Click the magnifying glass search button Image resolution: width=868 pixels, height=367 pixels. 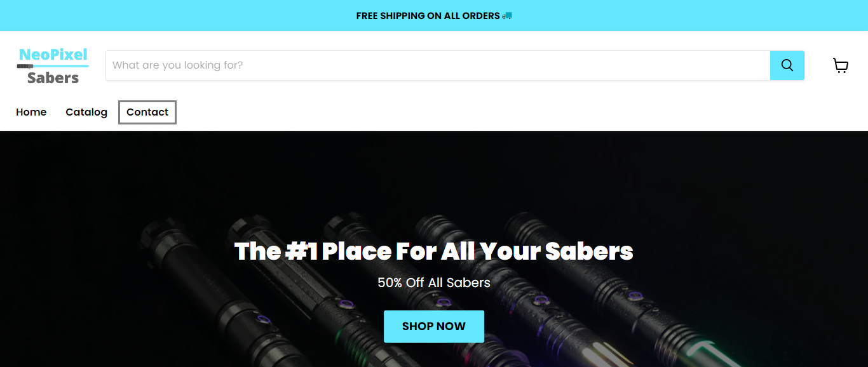(x=787, y=65)
